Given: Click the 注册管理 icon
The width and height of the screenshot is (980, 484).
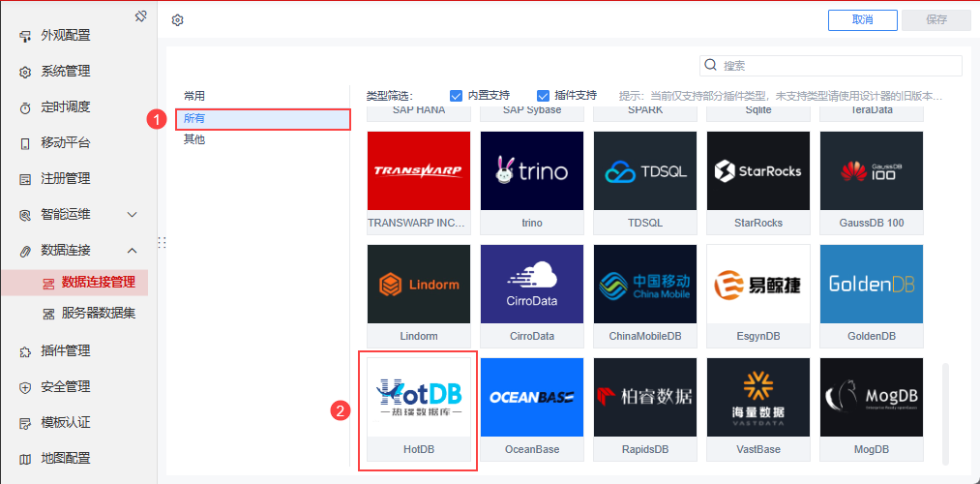Looking at the screenshot, I should [x=25, y=179].
